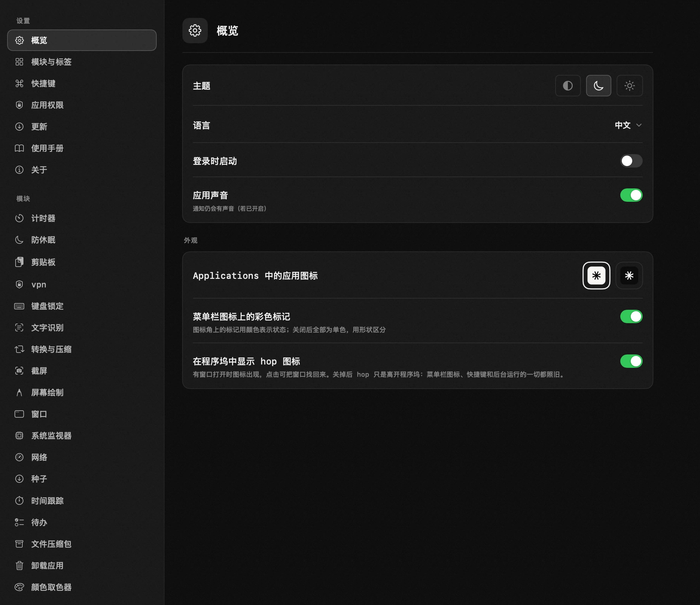Open the 卸载应用 uninstaller module

(82, 566)
